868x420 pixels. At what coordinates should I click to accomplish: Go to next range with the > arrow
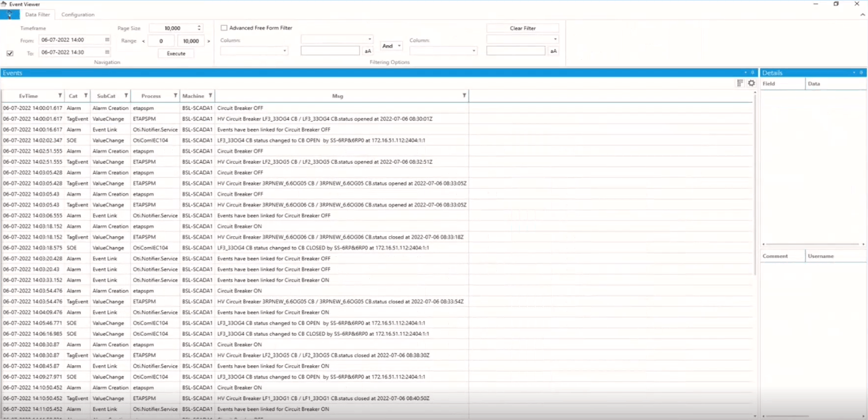tap(209, 41)
